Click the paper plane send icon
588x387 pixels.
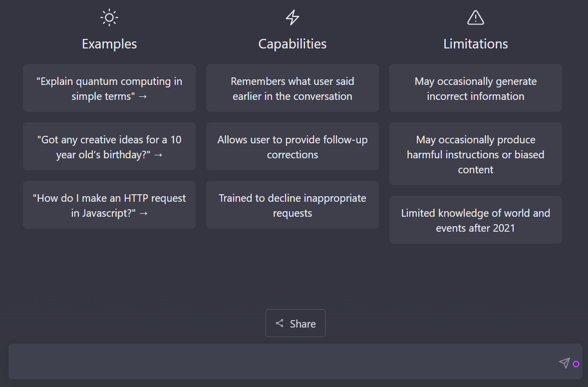pos(565,364)
